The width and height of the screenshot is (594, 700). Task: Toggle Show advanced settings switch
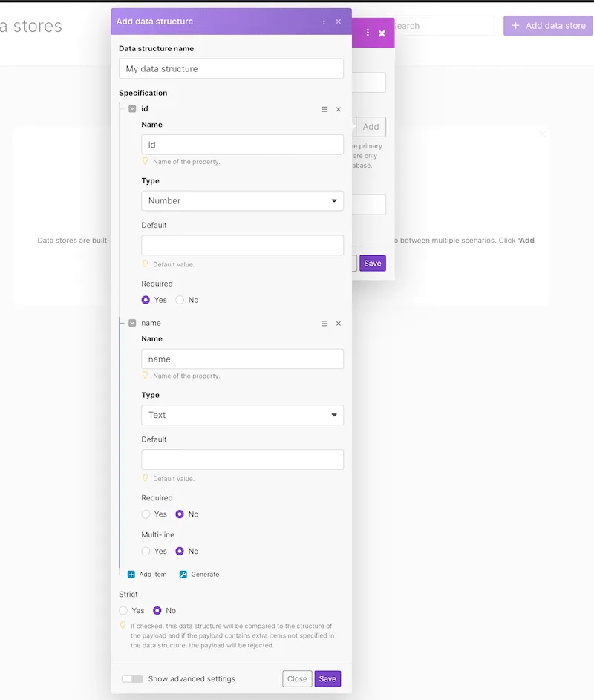click(132, 678)
